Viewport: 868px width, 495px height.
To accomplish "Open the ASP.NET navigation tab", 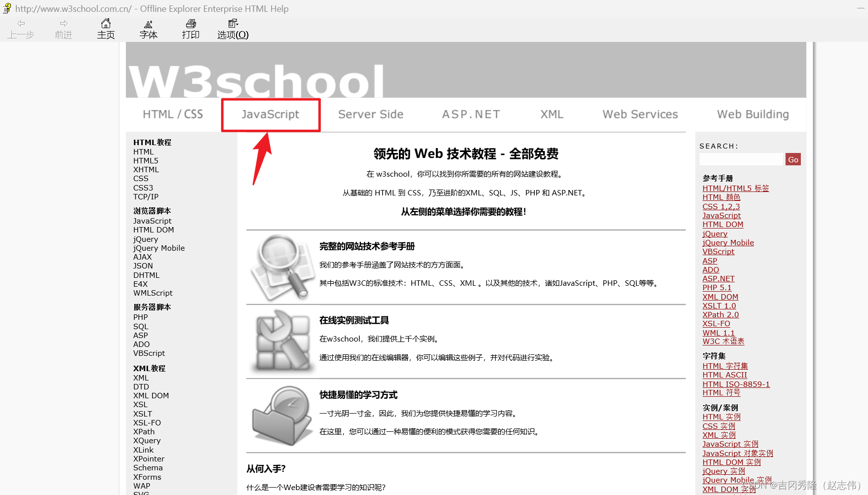I will [471, 114].
